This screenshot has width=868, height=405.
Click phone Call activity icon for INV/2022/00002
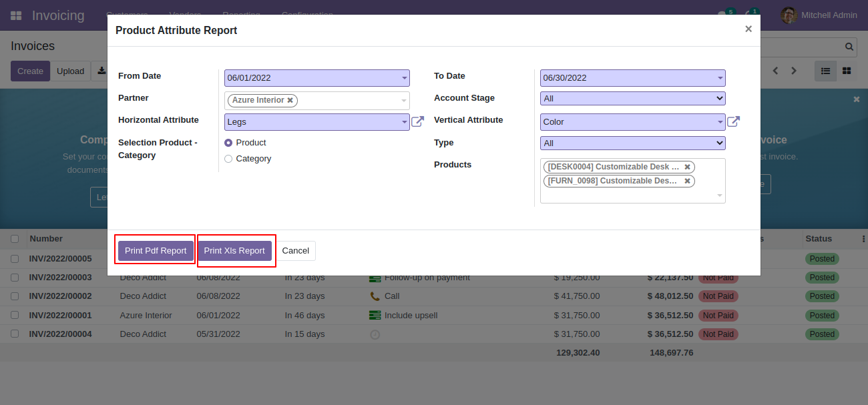coord(375,296)
